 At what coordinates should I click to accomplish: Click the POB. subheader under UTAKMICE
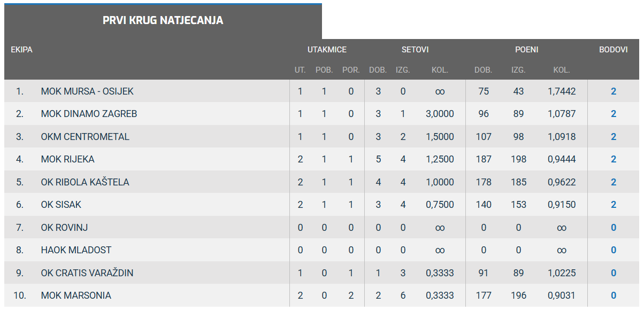(x=324, y=70)
